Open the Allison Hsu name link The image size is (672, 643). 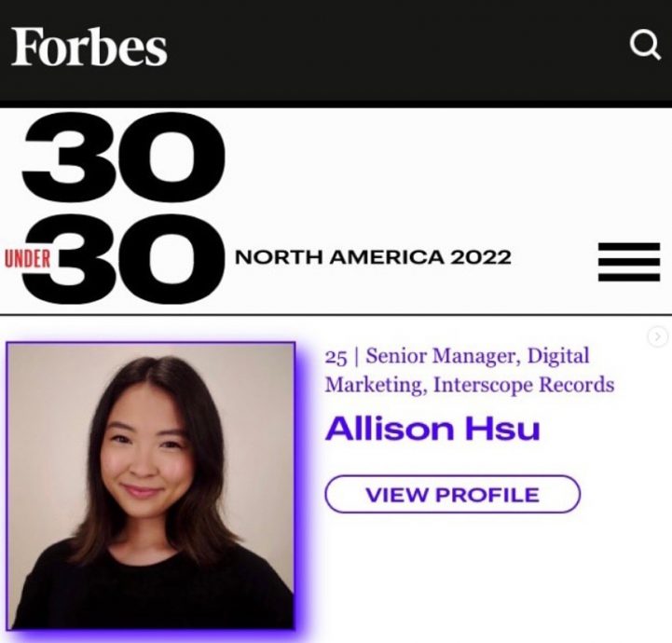point(432,429)
